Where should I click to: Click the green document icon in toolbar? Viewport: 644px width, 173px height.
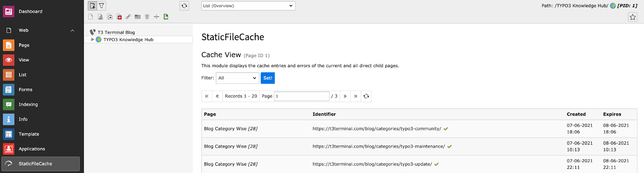coord(166,17)
